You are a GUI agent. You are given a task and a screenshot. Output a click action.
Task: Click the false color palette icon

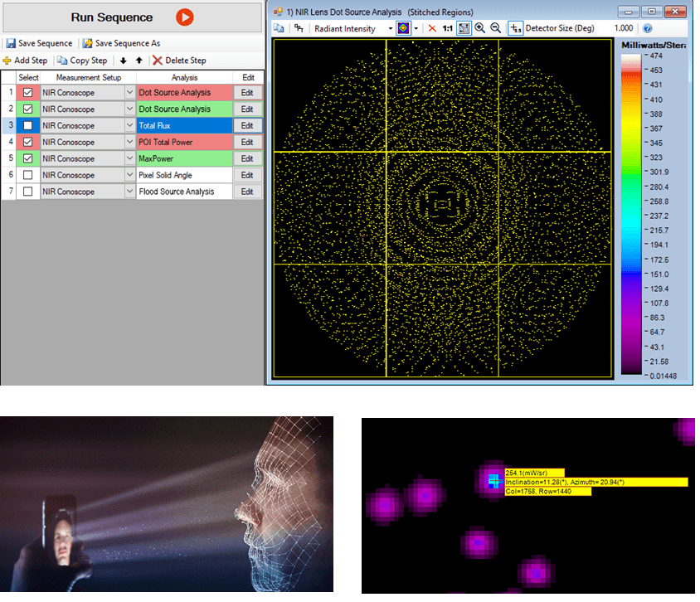(x=403, y=28)
